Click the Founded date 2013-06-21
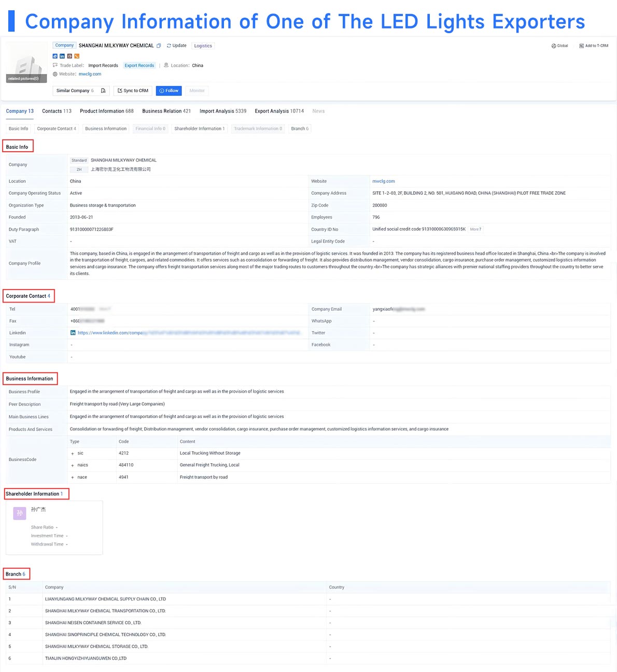The image size is (617, 672). (x=81, y=217)
